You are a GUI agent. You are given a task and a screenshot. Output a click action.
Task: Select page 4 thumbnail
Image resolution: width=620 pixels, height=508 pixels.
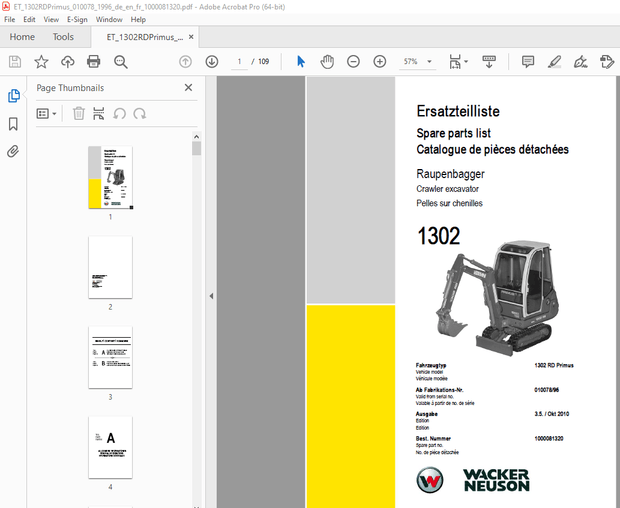pos(110,448)
